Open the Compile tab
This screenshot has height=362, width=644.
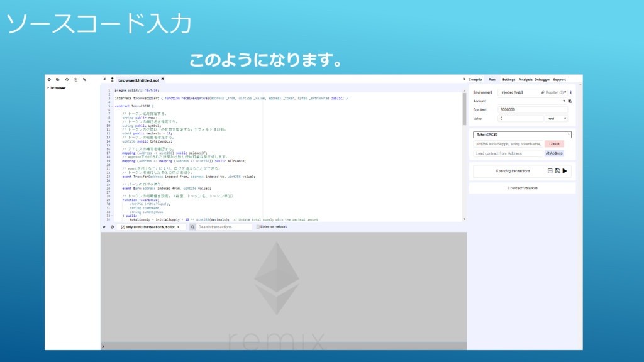click(475, 80)
